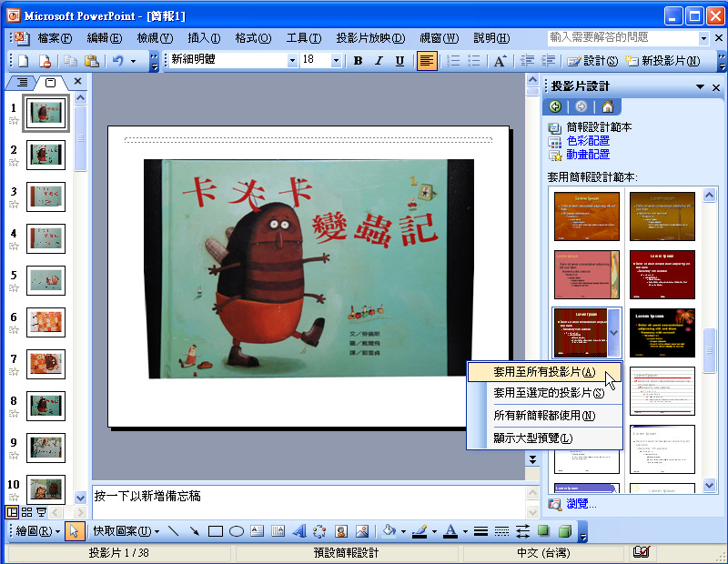The width and height of the screenshot is (728, 564).
Task: Click the Fill Color bucket icon
Action: pyautogui.click(x=389, y=531)
